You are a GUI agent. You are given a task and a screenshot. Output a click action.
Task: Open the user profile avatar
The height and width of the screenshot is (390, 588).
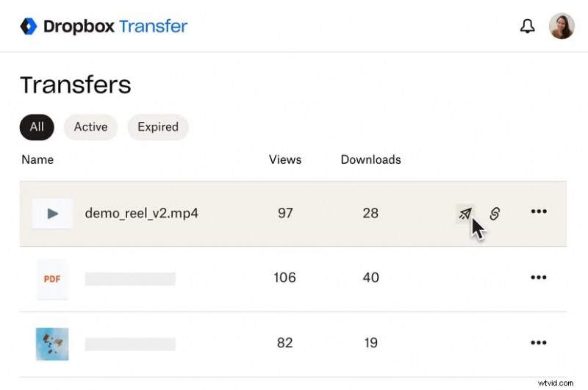[x=562, y=26]
